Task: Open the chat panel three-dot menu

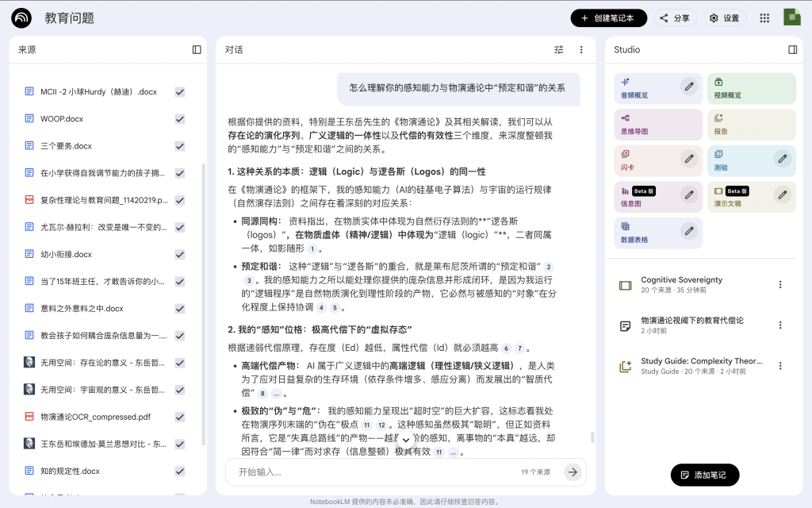Action: (580, 49)
